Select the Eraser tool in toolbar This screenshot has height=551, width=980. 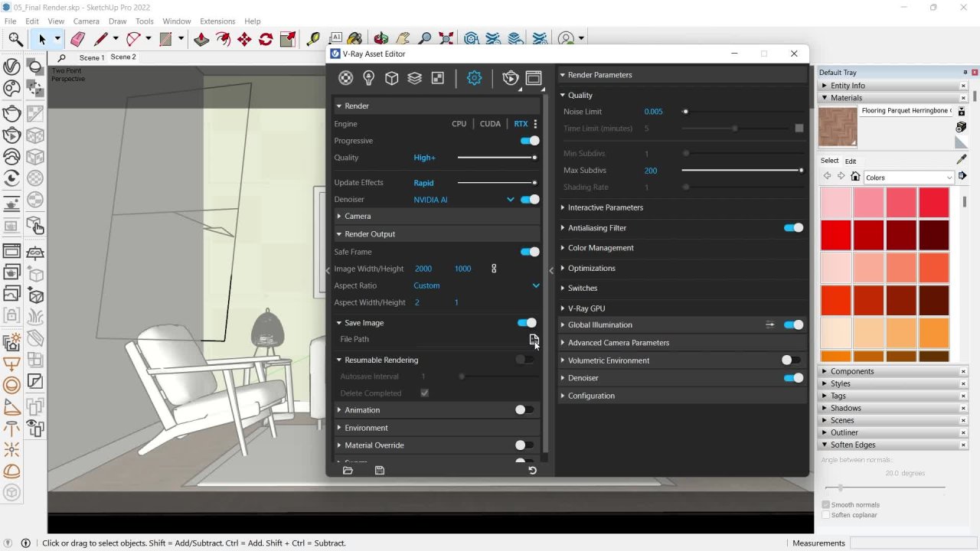pos(77,39)
